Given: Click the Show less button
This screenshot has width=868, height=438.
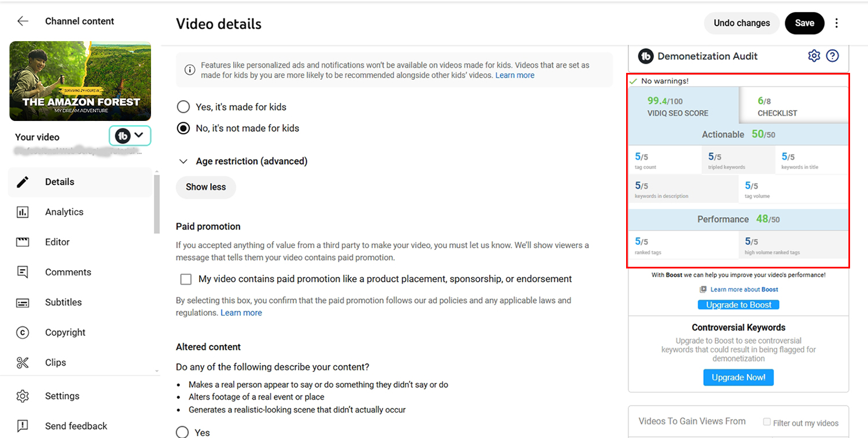Looking at the screenshot, I should click(206, 187).
